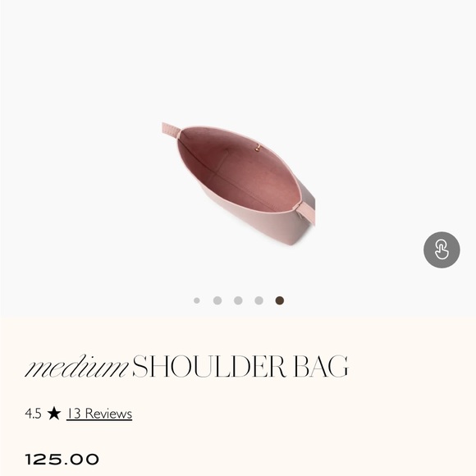Click the bag strap at upper left
The height and width of the screenshot is (476, 476).
[171, 129]
